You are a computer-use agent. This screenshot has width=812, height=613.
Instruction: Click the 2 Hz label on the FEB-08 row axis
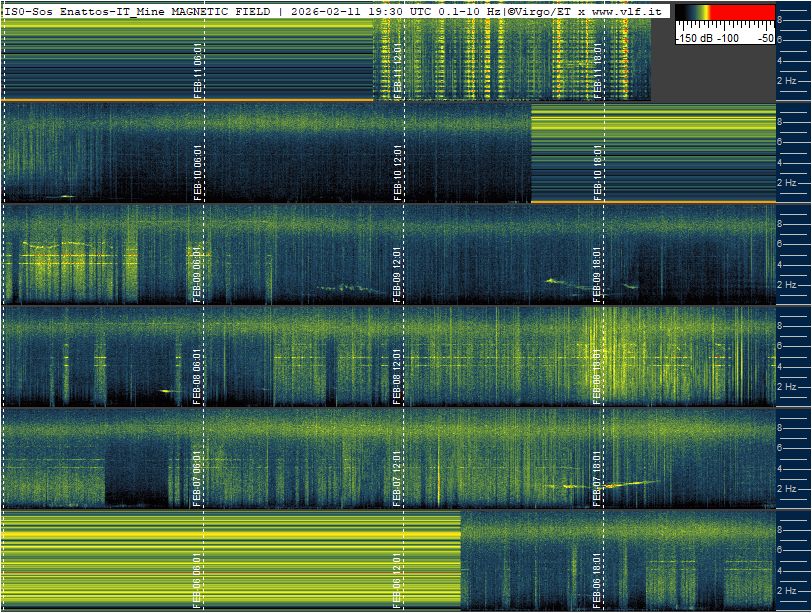786,387
